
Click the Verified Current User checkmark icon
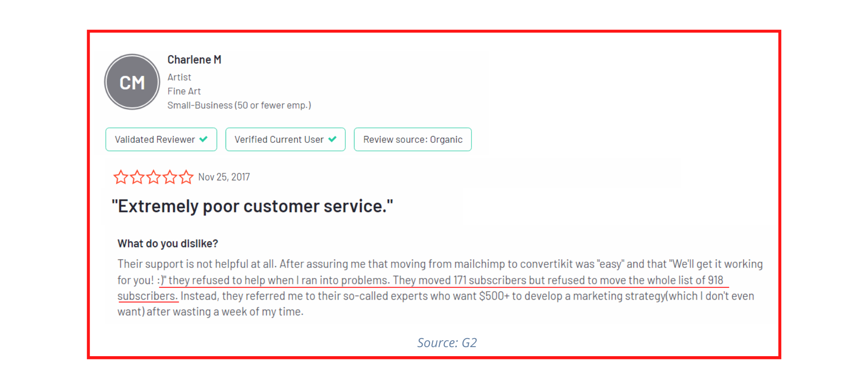(x=332, y=139)
